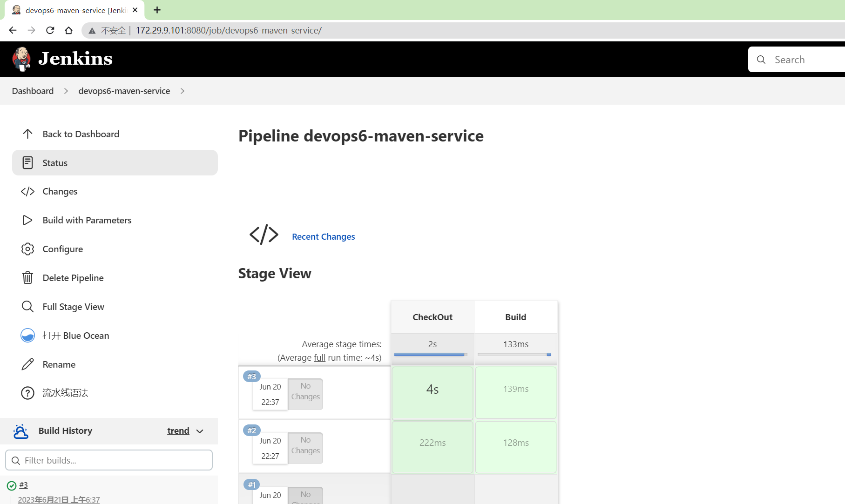Click the CheckOut average time progress bar

point(431,354)
